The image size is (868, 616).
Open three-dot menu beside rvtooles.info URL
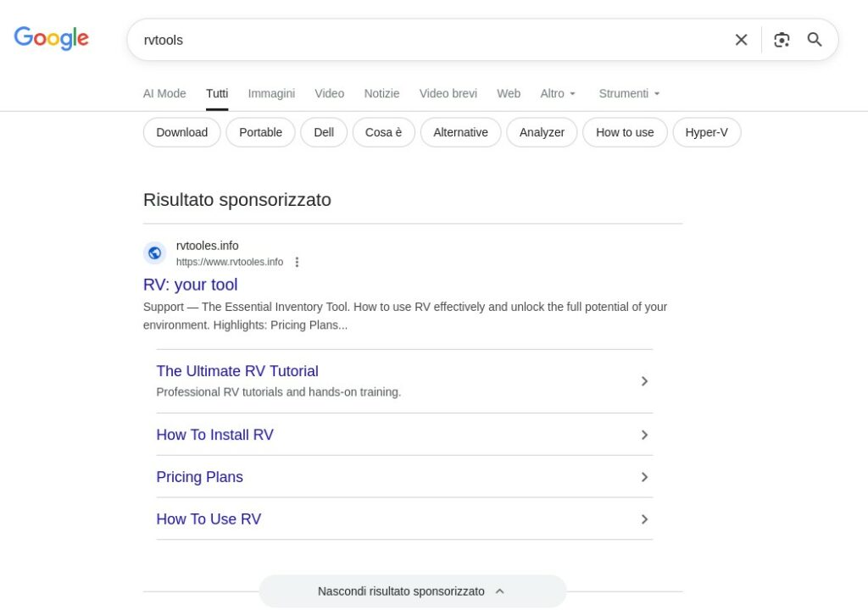click(297, 262)
